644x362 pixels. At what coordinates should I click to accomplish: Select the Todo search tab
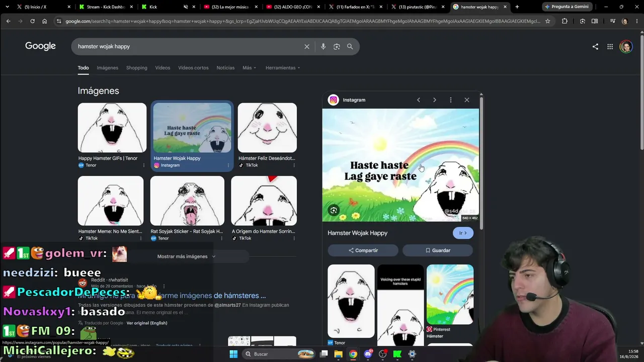click(83, 68)
